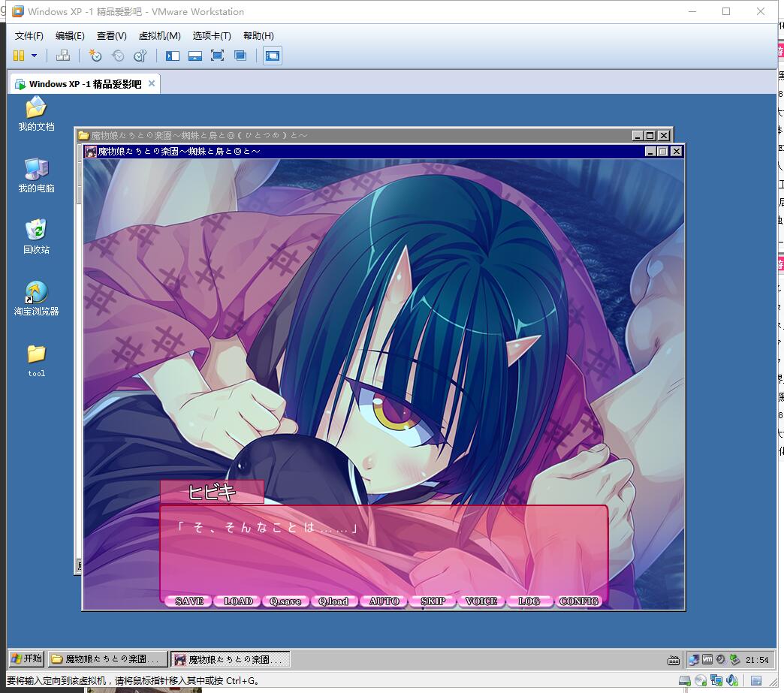This screenshot has width=784, height=693.
Task: Toggle the VMware thumbnail bar
Action: click(x=195, y=56)
